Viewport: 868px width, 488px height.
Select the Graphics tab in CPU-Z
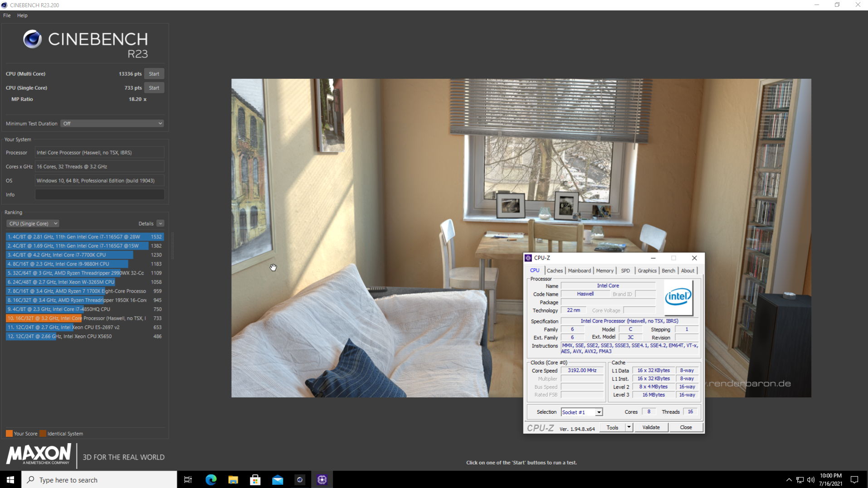pyautogui.click(x=647, y=271)
